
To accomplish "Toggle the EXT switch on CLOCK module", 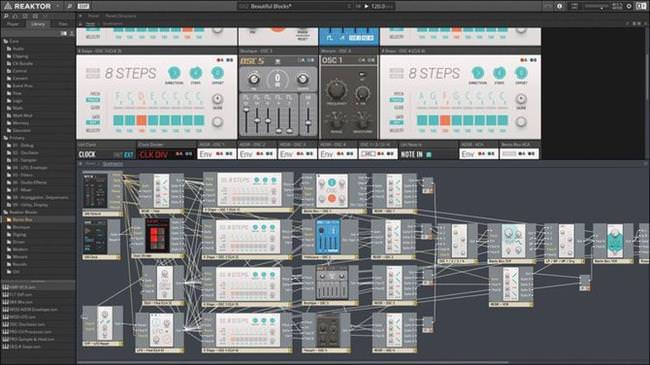I will (x=129, y=155).
